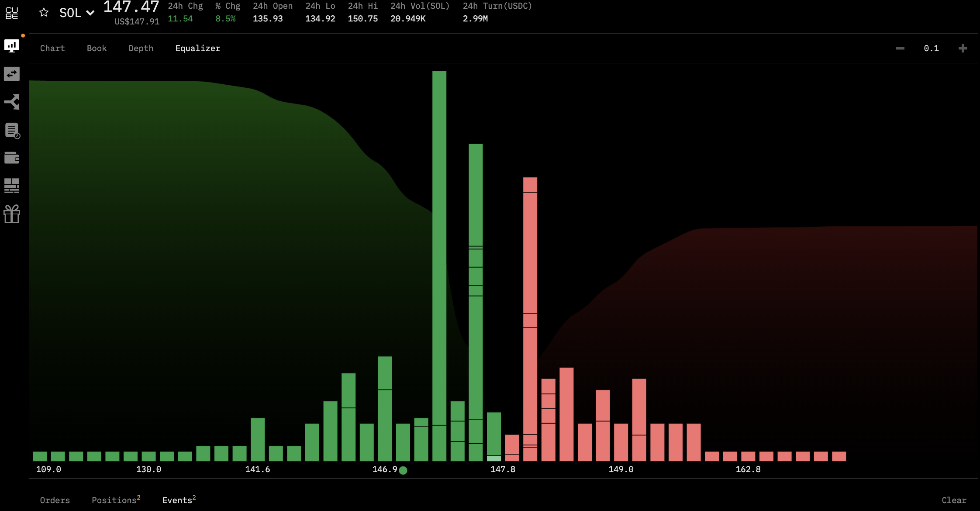Open the dashboard layout sidebar icon

click(x=12, y=186)
